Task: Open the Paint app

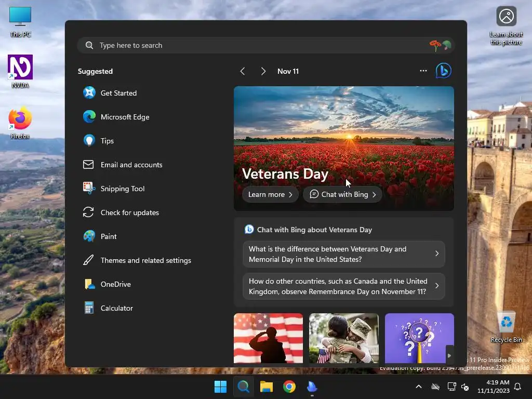Action: pyautogui.click(x=100, y=236)
